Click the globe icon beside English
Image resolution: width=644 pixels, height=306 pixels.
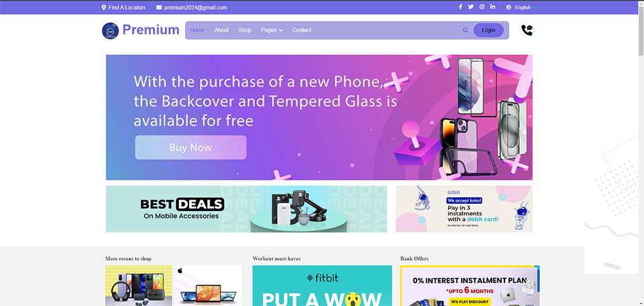(x=509, y=8)
